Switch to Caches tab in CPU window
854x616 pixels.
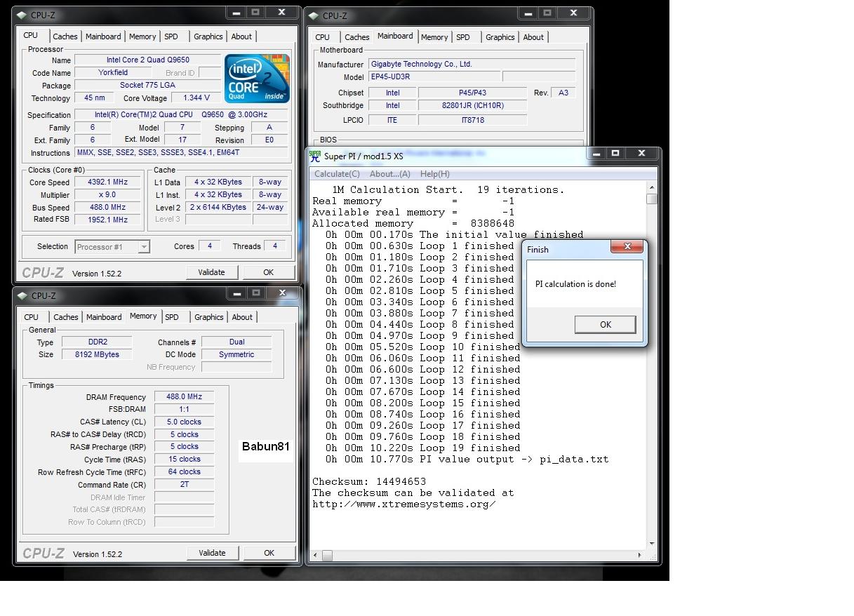pyautogui.click(x=65, y=36)
